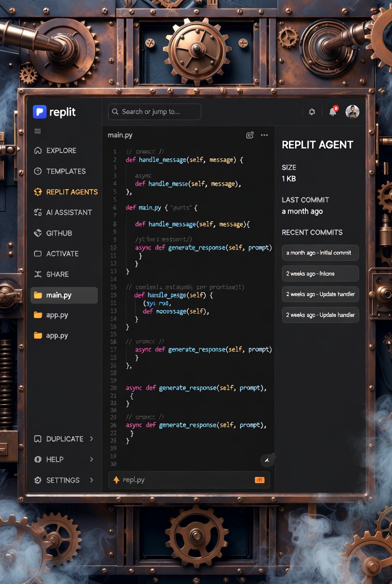Click the Share sidebar icon
Screen dimensions: 392x584
tap(37, 274)
